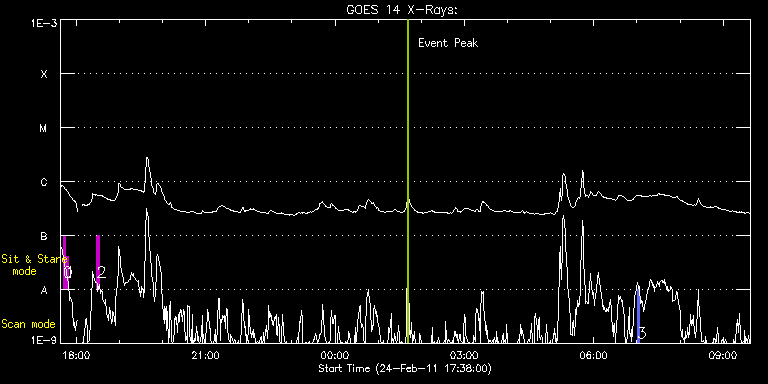Viewport: 768px width, 384px height.
Task: Click the 00:00 time axis tick label
Action: 335,355
